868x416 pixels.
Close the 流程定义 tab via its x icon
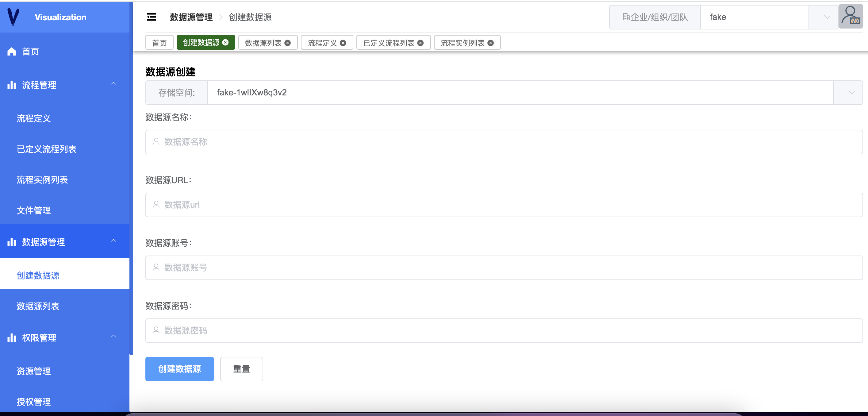(343, 43)
